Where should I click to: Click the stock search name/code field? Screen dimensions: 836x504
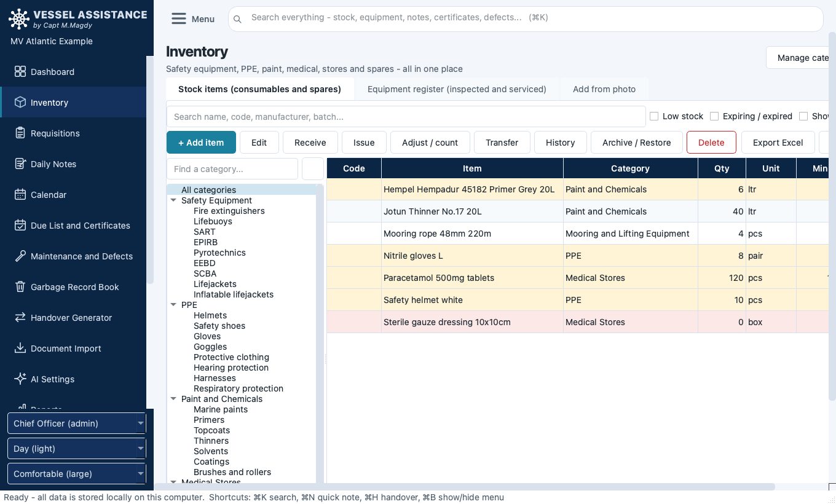click(406, 116)
